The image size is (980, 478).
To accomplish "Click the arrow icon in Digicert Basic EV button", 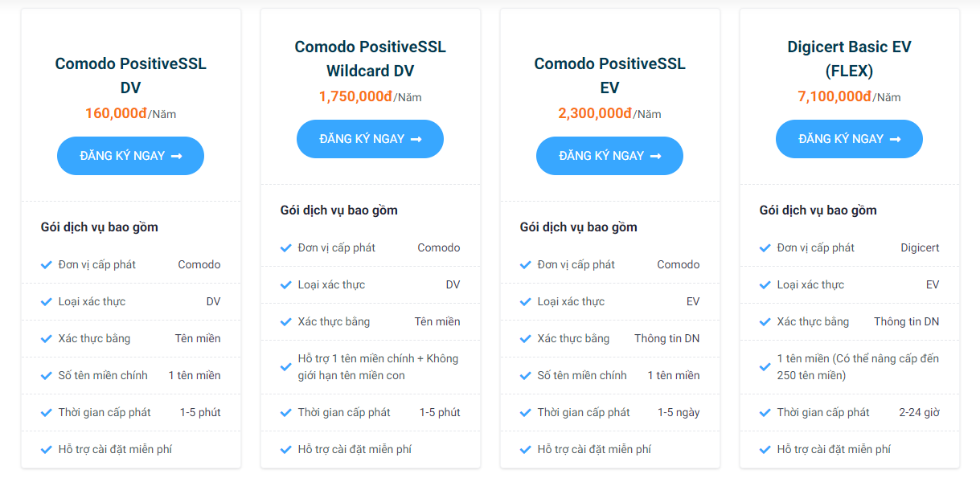I will (x=895, y=139).
